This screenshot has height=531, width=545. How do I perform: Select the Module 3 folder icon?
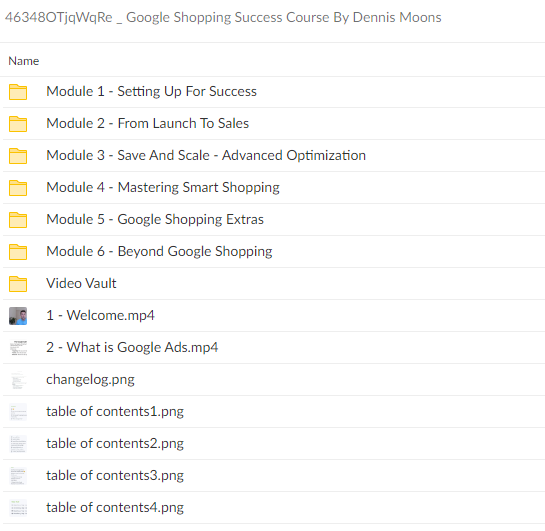coord(18,156)
